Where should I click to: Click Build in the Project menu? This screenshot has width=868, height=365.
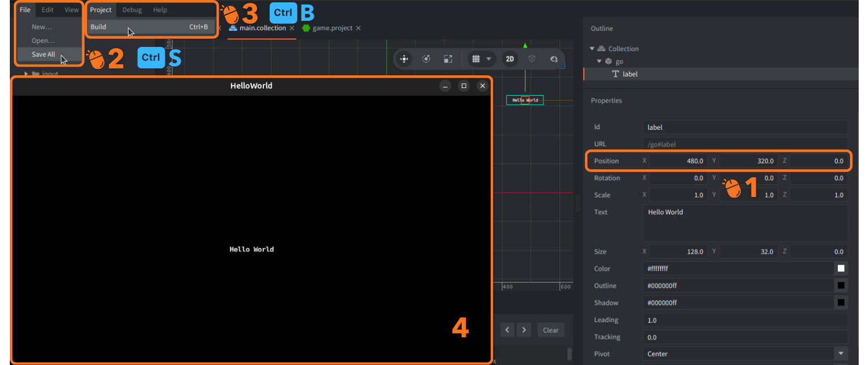98,27
